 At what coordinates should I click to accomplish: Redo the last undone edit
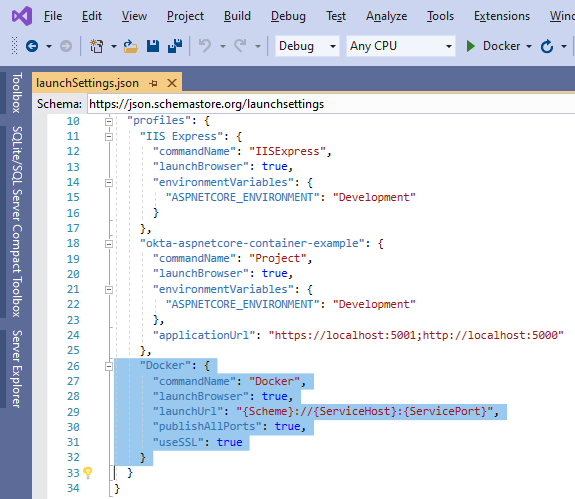240,46
